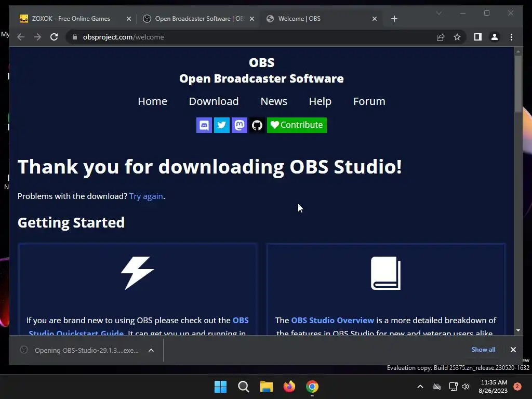
Task: Open the volume tray icon
Action: 465,387
